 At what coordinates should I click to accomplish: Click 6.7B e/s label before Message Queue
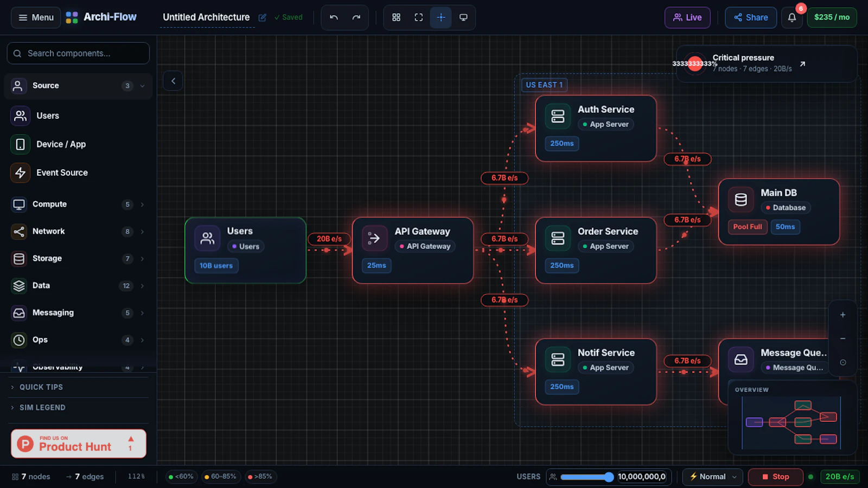click(x=687, y=361)
